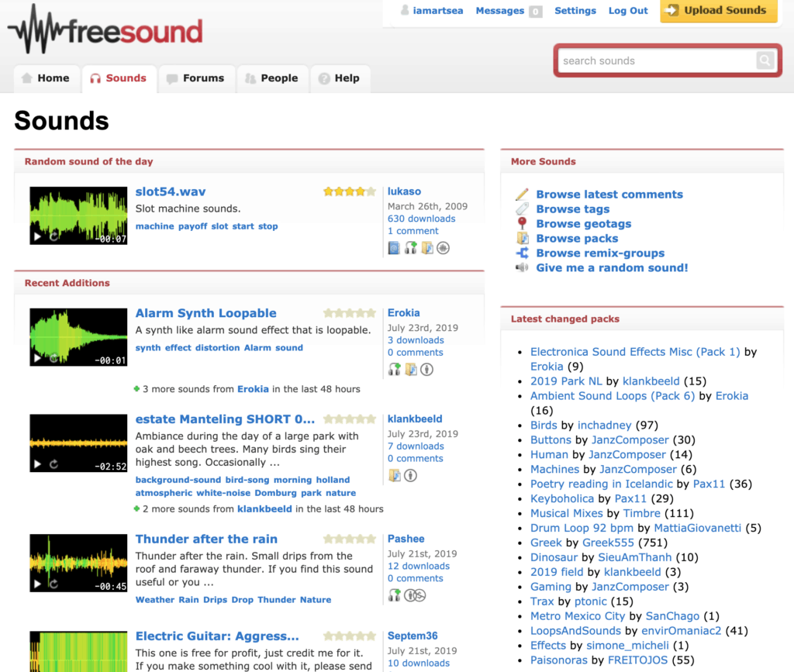
Task: Click the pack folder icon under Erokia
Action: (410, 370)
